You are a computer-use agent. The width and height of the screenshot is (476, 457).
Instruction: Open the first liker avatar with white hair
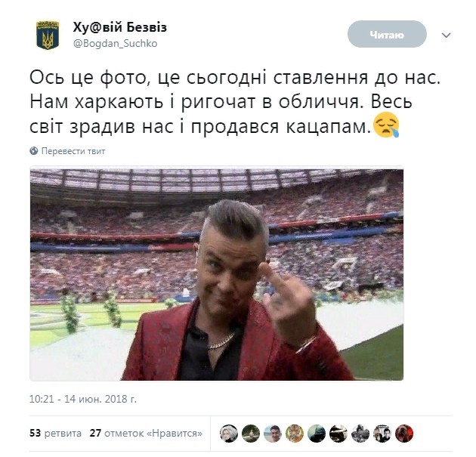(x=229, y=434)
